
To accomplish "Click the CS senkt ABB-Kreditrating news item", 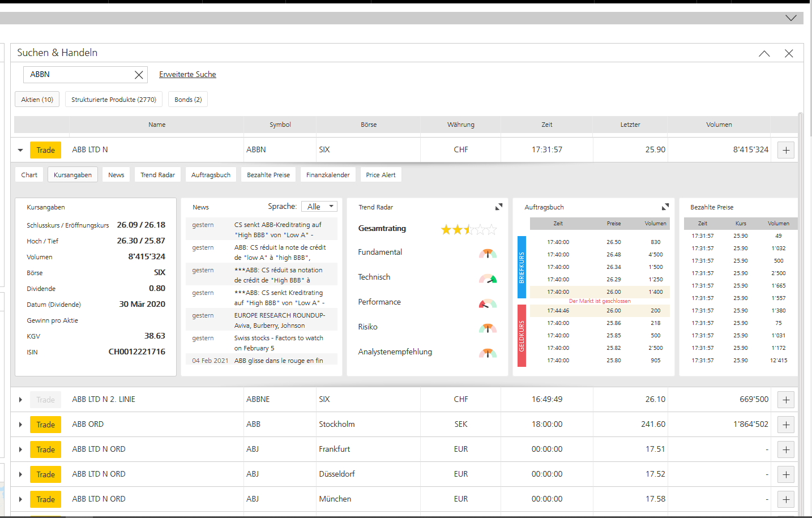I will 277,229.
